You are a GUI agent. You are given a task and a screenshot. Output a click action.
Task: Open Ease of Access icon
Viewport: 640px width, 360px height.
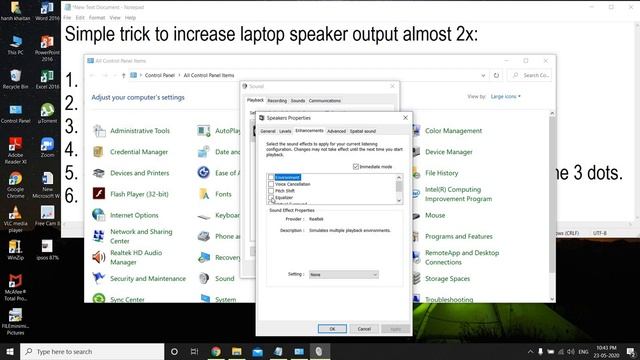(204, 173)
